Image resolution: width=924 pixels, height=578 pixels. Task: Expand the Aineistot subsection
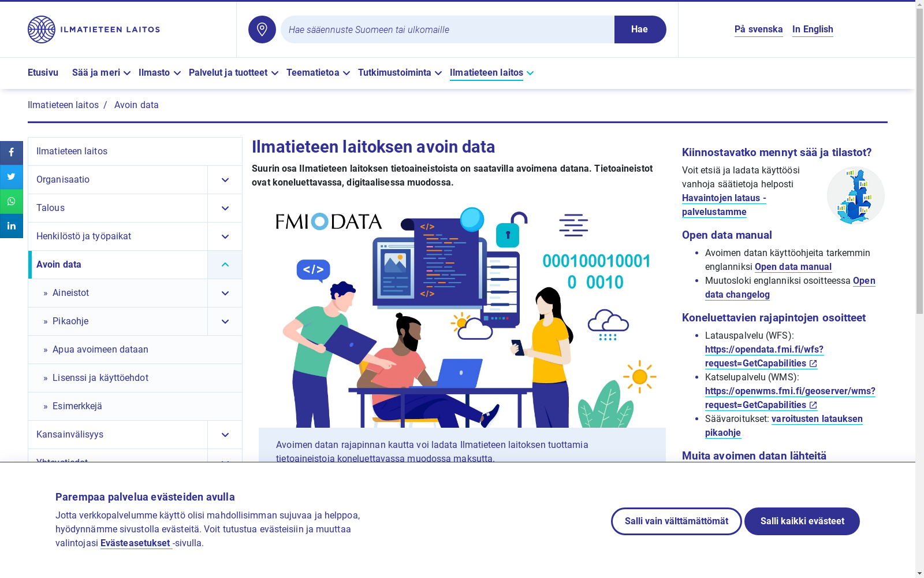point(225,293)
